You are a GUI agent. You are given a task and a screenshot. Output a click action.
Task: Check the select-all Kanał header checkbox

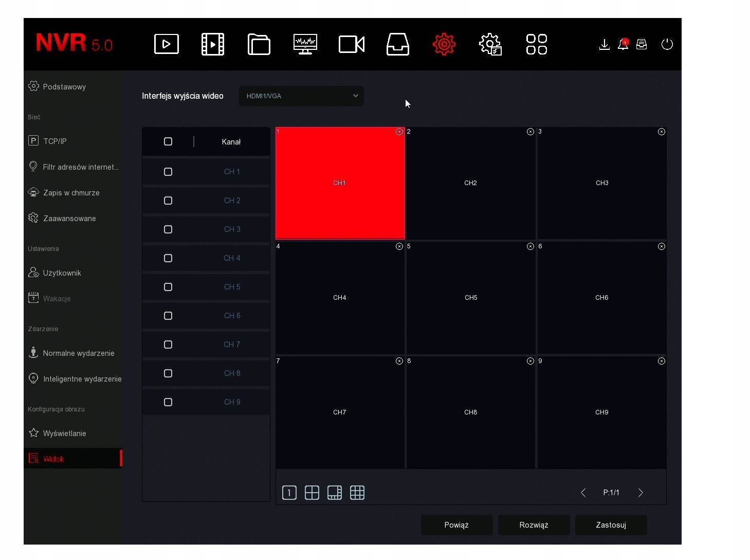168,141
